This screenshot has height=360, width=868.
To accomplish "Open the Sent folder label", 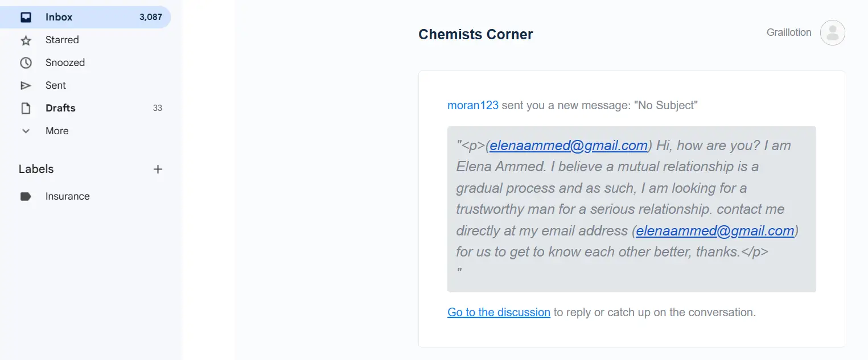I will click(56, 85).
